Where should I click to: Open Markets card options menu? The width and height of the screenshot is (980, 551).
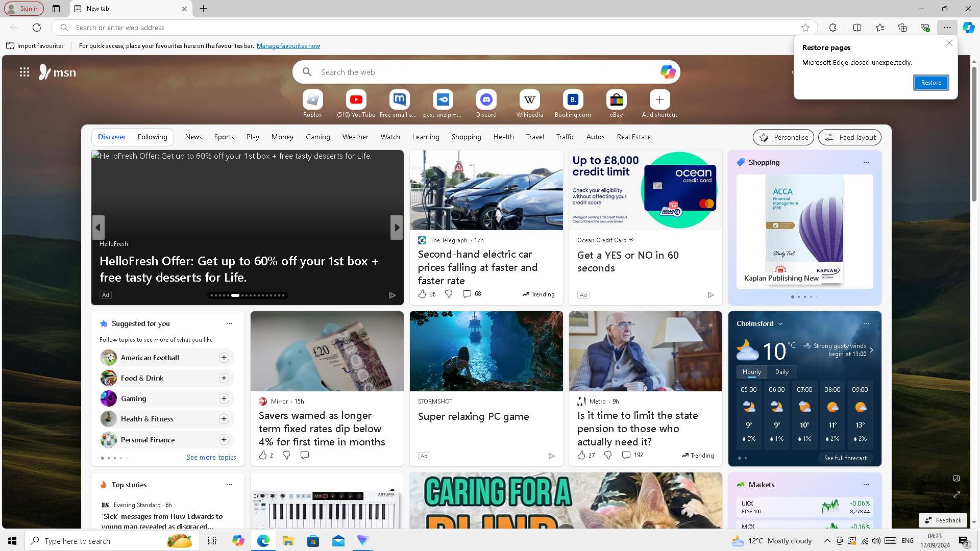click(x=866, y=485)
